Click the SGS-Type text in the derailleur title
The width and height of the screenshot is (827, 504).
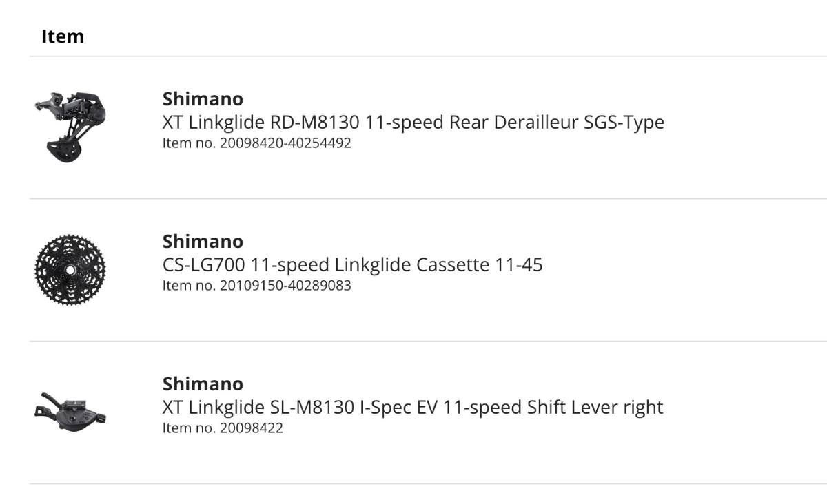coord(624,123)
